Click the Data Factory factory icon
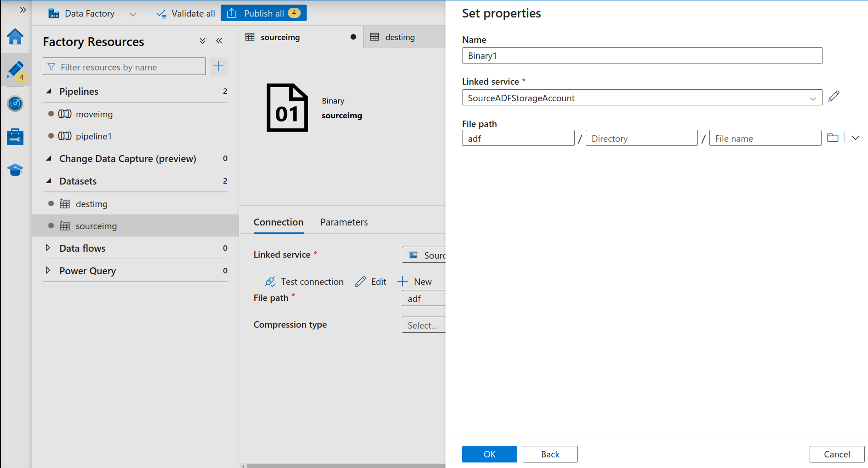Screen dimensions: 868x468 [54, 13]
